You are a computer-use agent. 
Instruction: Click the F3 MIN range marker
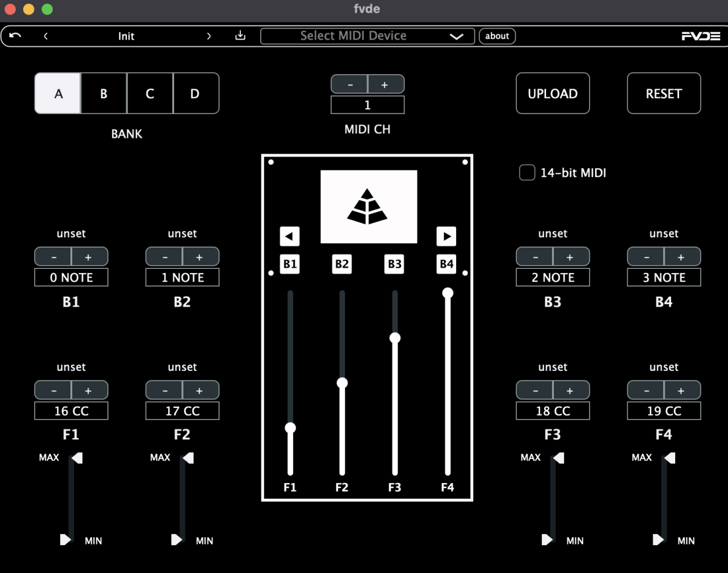tap(547, 540)
